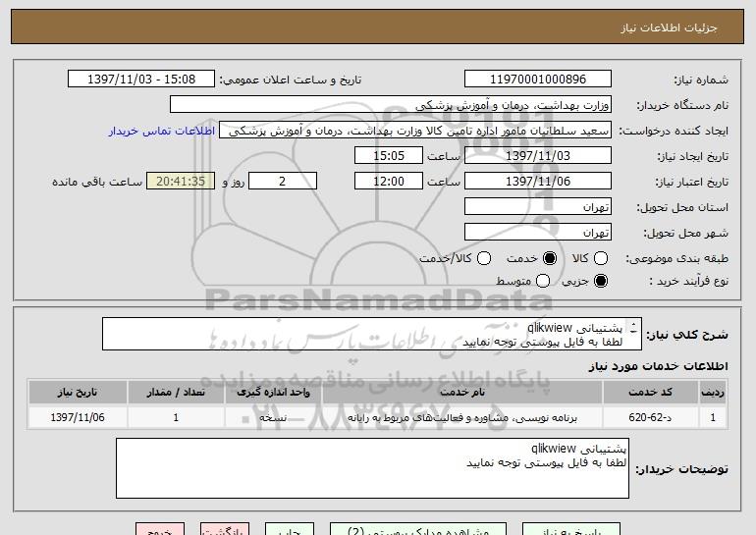This screenshot has width=756, height=535.
Task: Click the remaining time counter 20:41:35
Action: pyautogui.click(x=181, y=182)
